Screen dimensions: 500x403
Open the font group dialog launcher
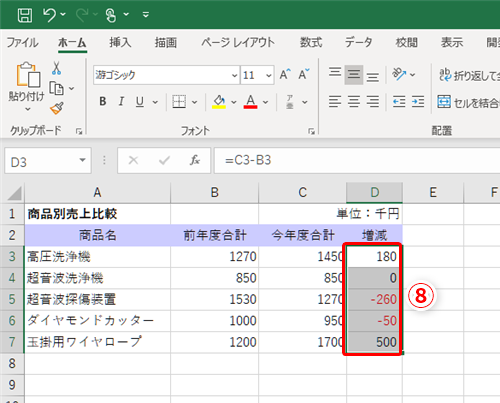pyautogui.click(x=312, y=132)
